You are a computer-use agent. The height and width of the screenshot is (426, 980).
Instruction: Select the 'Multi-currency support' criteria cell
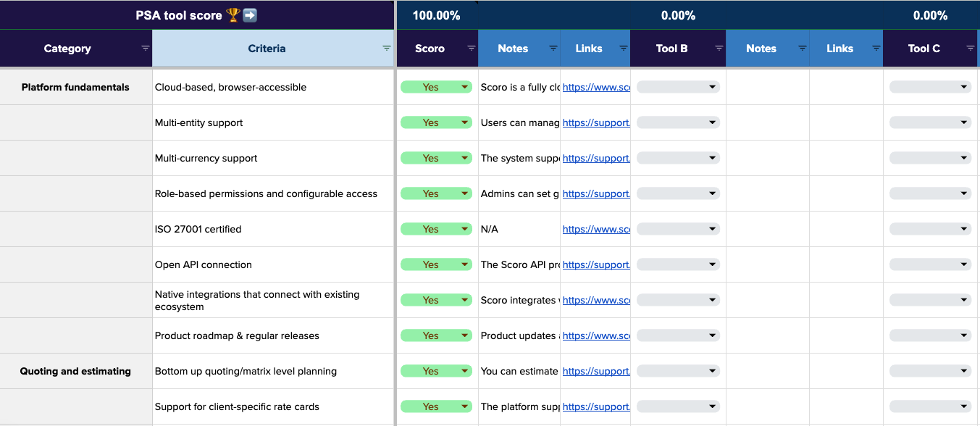pos(273,158)
